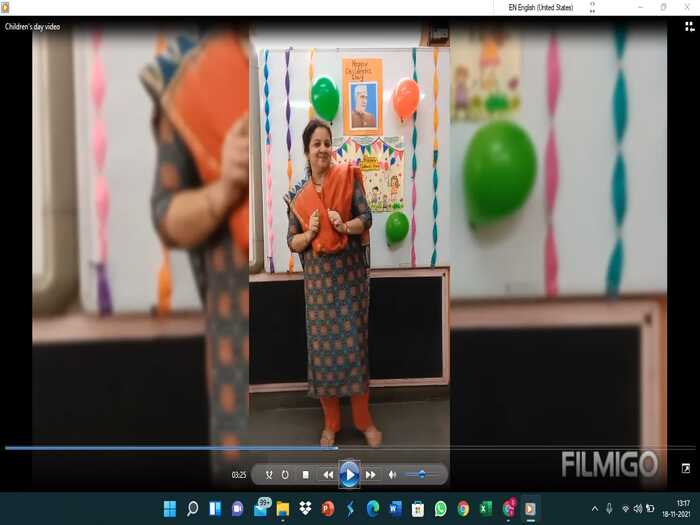Mute the player volume

[x=392, y=475]
